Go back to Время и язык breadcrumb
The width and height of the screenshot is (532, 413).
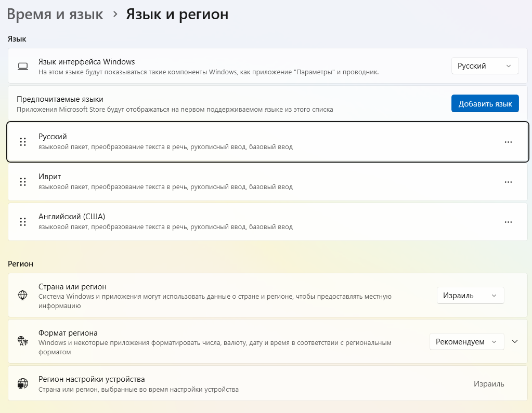coord(55,15)
